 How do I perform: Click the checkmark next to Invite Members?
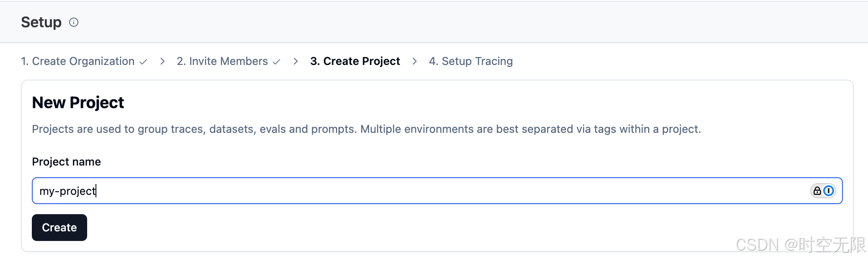276,62
